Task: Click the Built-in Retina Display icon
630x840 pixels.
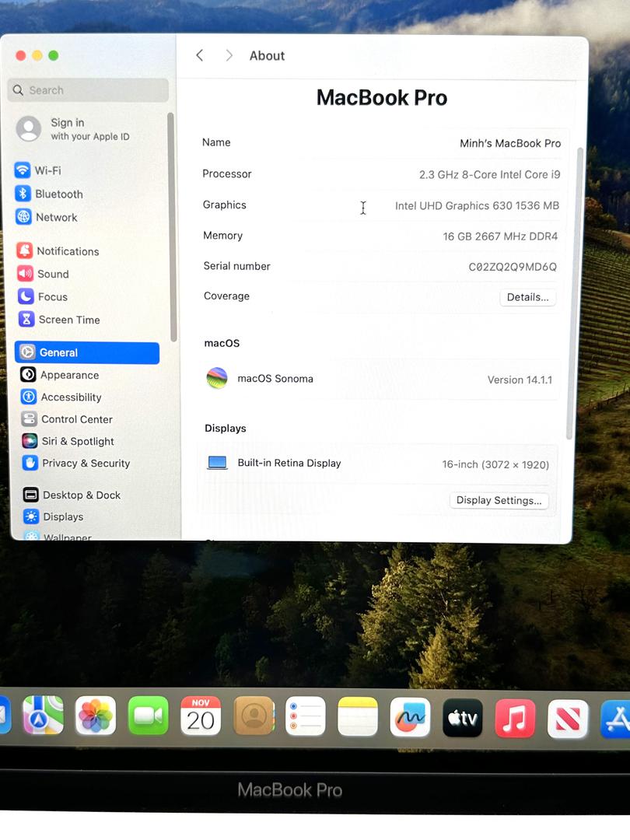Action: (x=217, y=462)
